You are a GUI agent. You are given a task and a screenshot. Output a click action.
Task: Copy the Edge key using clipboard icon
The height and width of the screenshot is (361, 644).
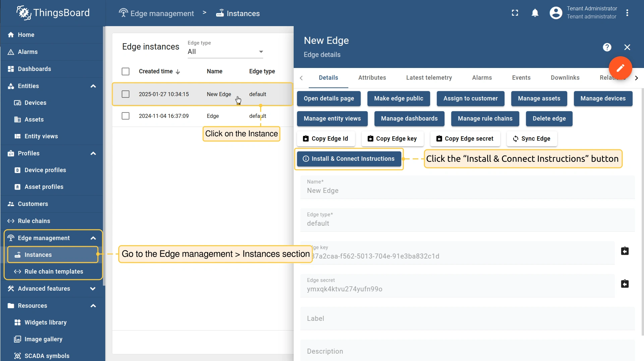625,251
